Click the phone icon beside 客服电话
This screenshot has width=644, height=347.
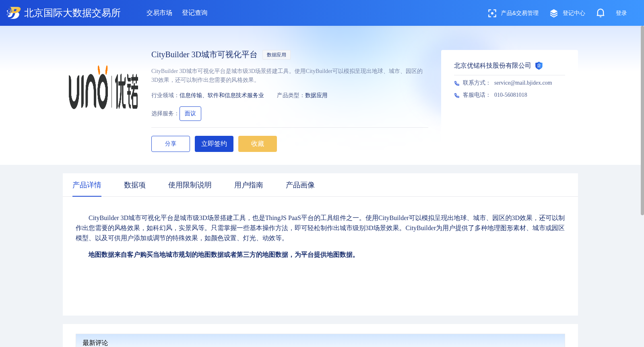click(457, 96)
